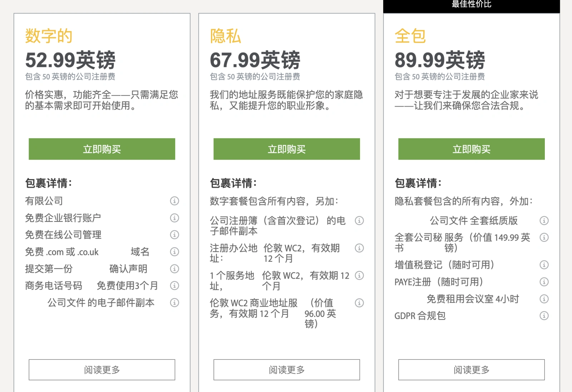The width and height of the screenshot is (572, 392).
Task: Open info icon for 免费租用会议室 4小时
Action: (544, 299)
